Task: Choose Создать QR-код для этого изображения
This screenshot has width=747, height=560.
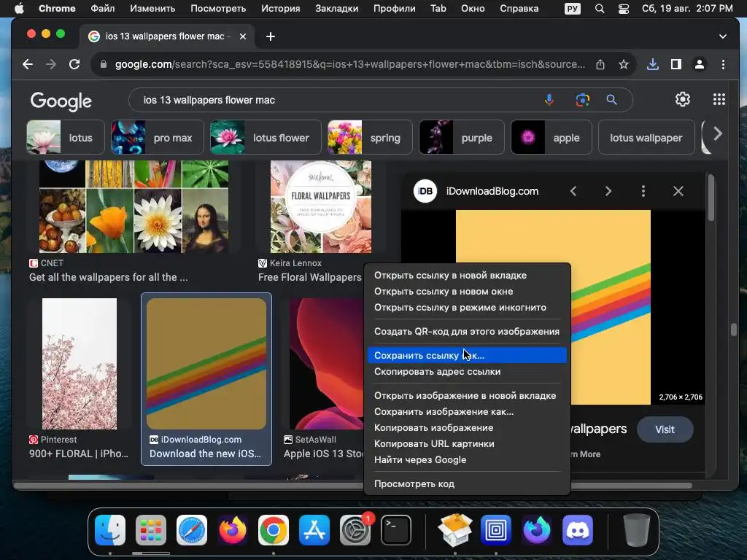Action: (x=467, y=332)
